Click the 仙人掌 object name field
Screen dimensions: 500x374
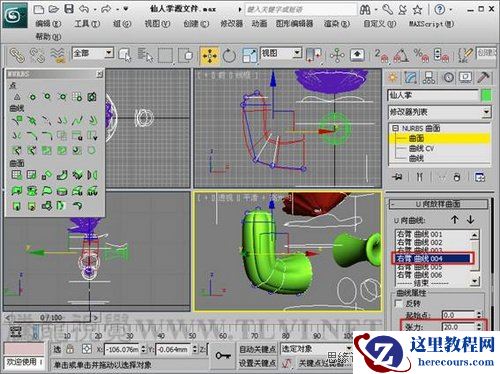tap(433, 96)
